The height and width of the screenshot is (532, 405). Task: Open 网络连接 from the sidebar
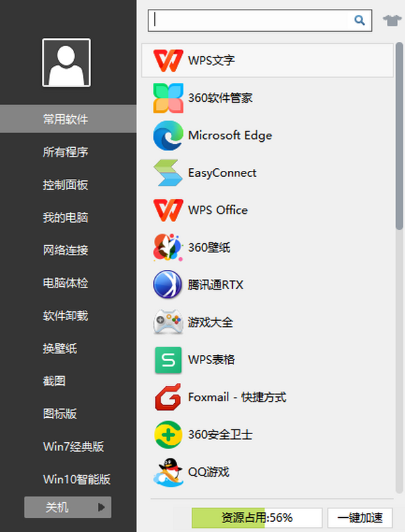(65, 250)
